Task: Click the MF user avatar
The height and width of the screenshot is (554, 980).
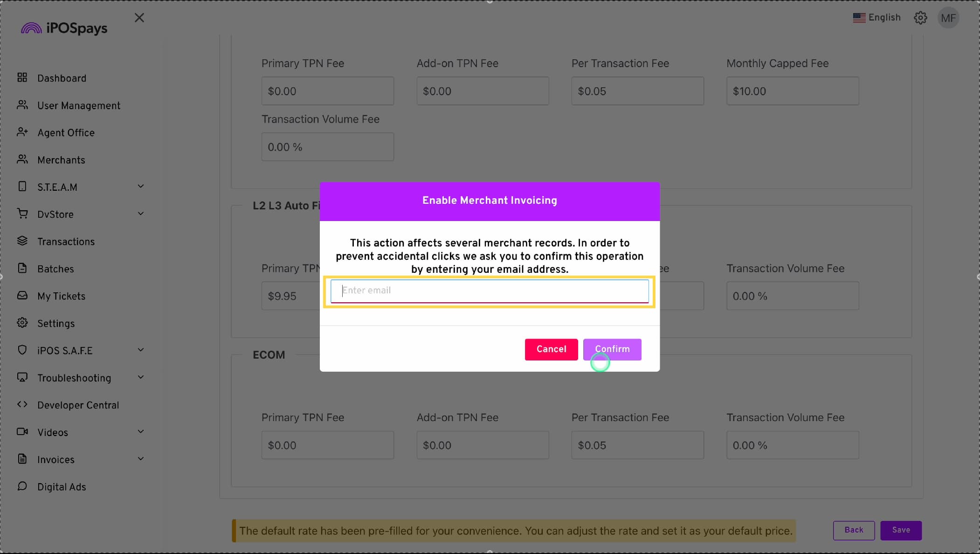Action: click(x=948, y=18)
